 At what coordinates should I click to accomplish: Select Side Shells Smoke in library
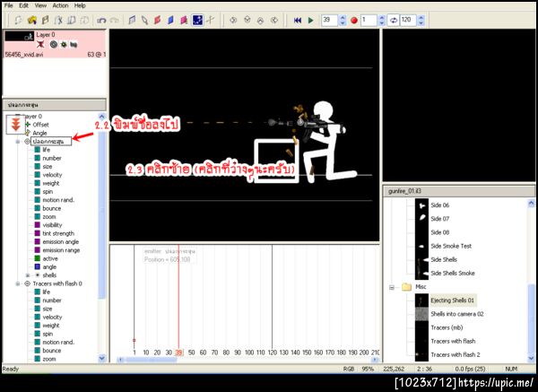click(x=453, y=274)
